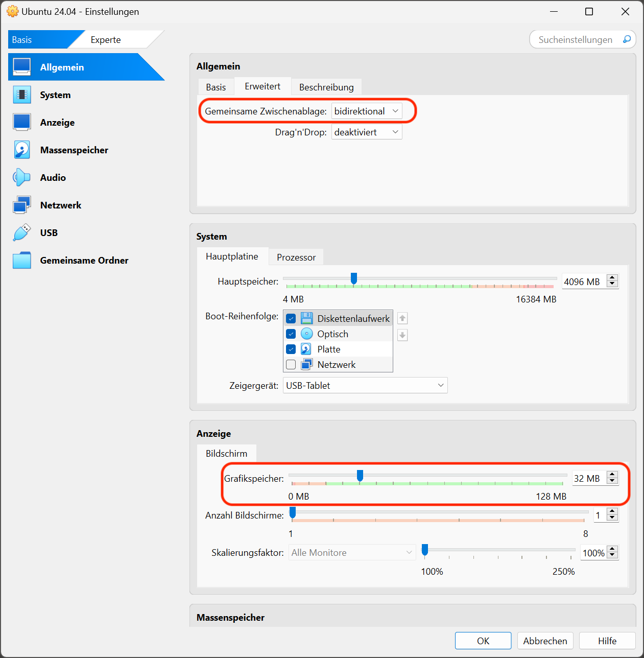Click the optical disc icon in boot order
The image size is (644, 658).
click(306, 334)
